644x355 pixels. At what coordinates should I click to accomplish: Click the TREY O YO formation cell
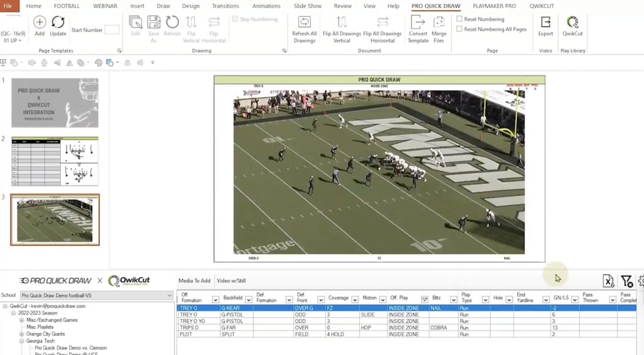pos(199,321)
